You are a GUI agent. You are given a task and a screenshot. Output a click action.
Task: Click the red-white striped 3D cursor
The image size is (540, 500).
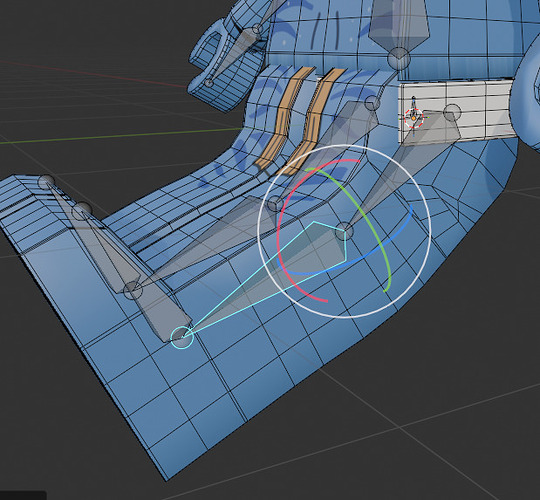(413, 118)
